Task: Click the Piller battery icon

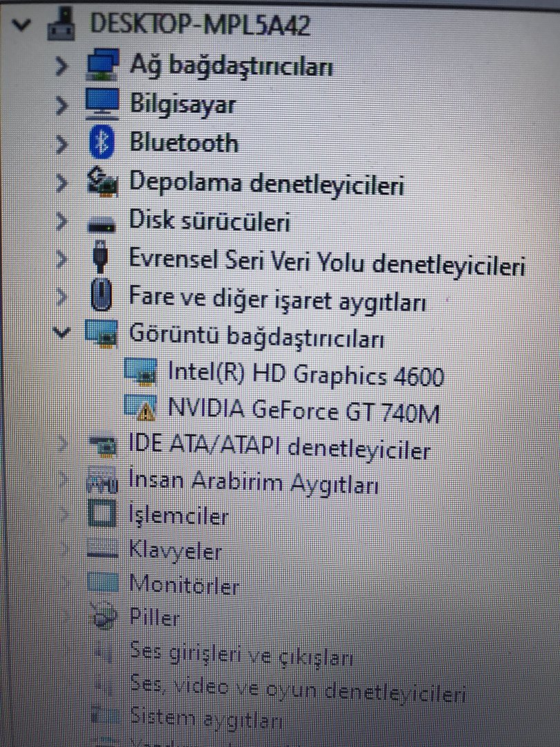Action: 103,616
